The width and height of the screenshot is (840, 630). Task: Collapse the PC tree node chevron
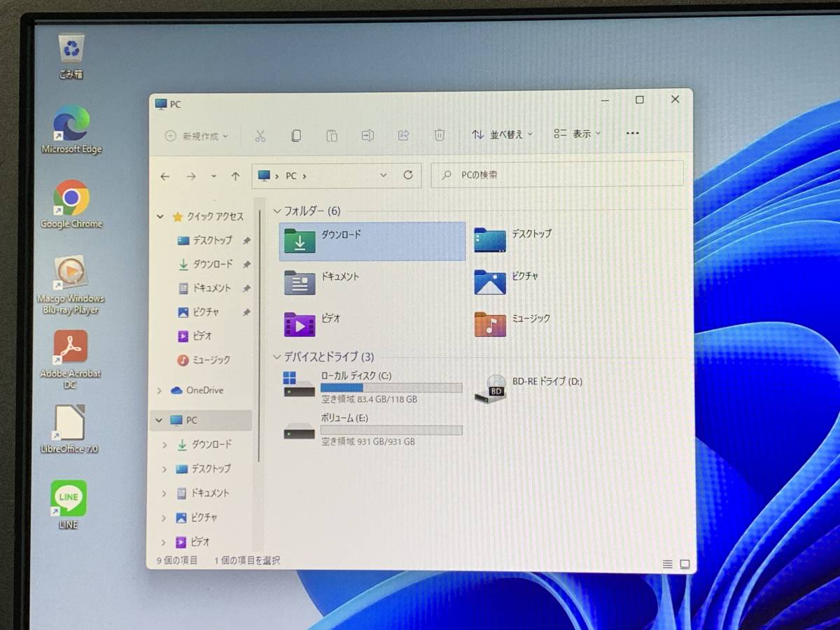click(x=160, y=421)
